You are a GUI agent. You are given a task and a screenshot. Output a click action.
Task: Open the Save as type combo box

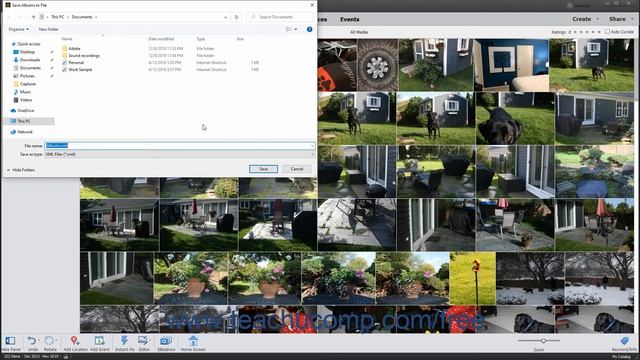pos(180,154)
